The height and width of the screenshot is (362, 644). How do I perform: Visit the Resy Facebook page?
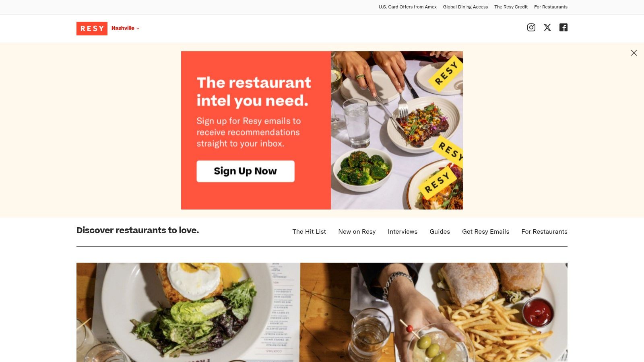[x=563, y=27]
